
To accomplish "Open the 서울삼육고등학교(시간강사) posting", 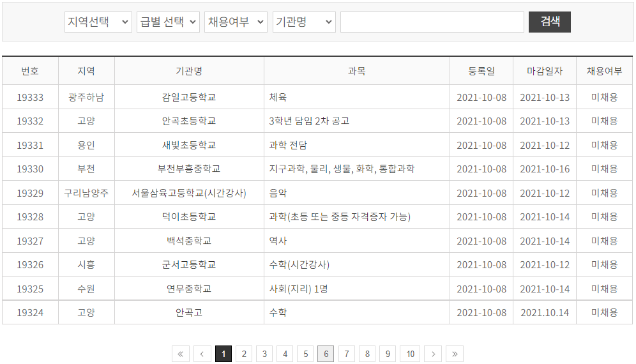I will [189, 193].
